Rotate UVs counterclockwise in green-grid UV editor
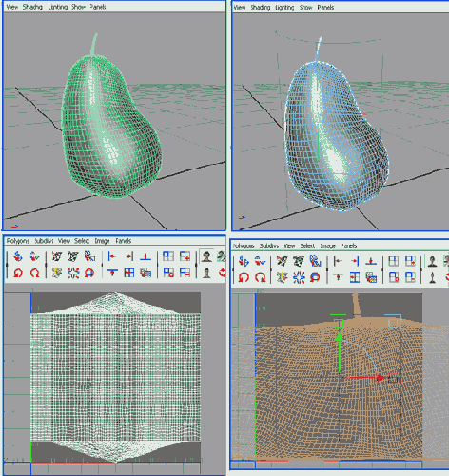This screenshot has width=449, height=476. [18, 272]
